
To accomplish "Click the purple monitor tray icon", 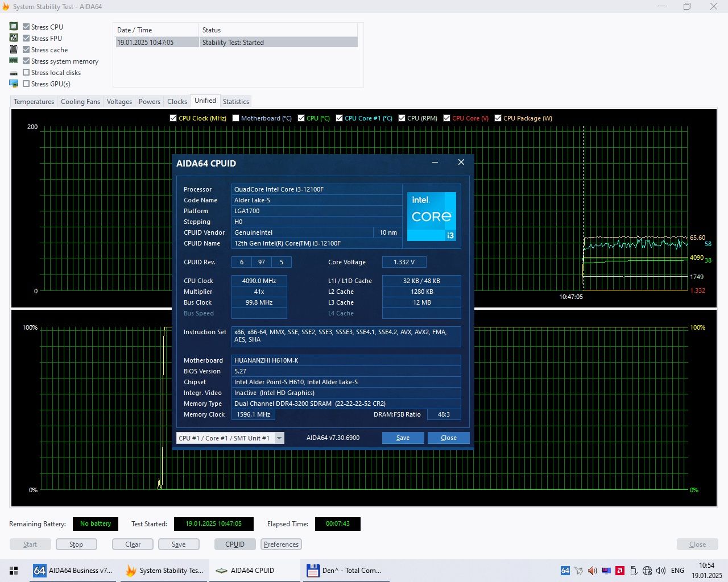I will point(606,571).
